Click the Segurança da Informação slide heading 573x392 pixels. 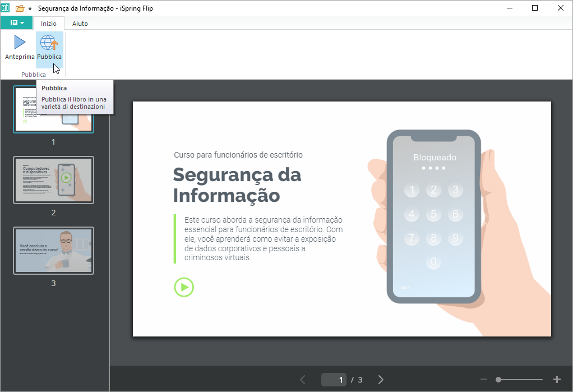click(x=237, y=185)
